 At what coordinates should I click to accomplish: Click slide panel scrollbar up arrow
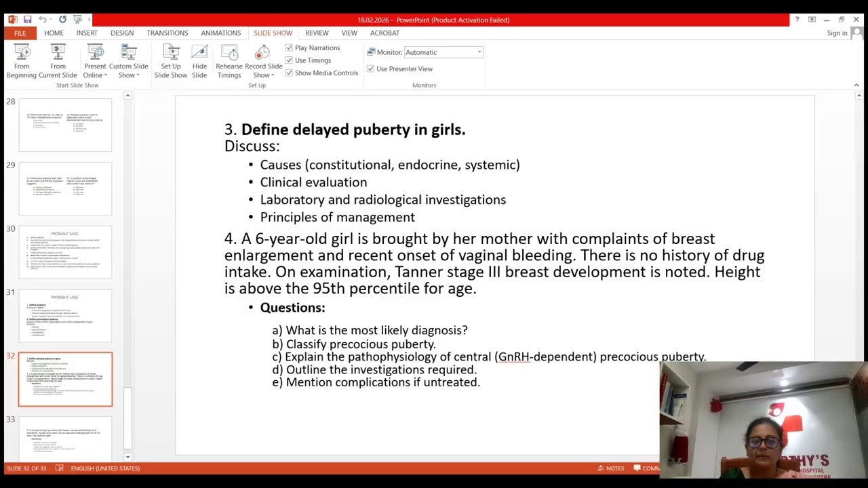click(127, 96)
